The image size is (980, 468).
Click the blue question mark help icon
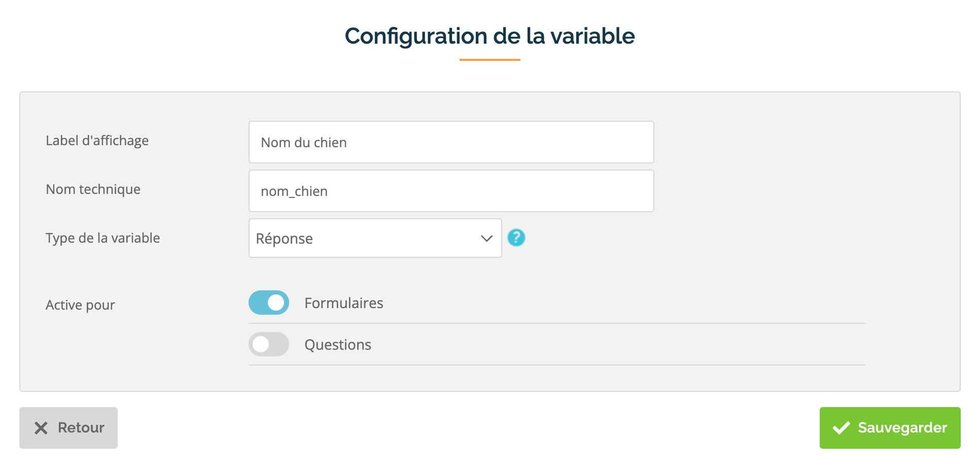click(x=516, y=238)
